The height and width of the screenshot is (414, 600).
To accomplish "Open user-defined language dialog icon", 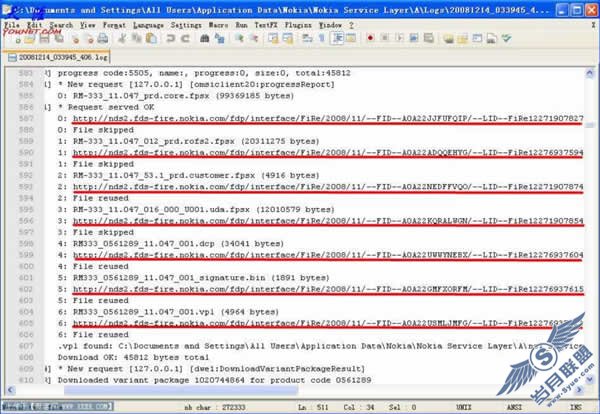I will (351, 39).
